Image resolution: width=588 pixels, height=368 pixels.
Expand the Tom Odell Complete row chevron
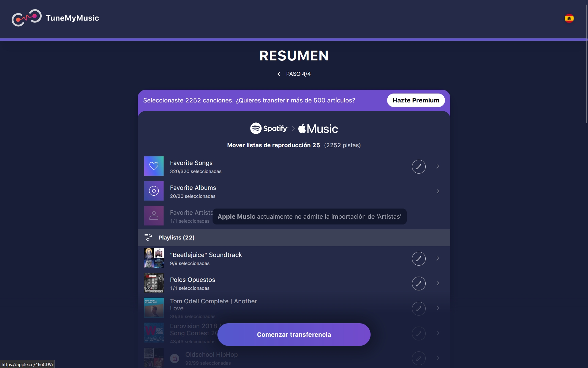click(x=438, y=309)
